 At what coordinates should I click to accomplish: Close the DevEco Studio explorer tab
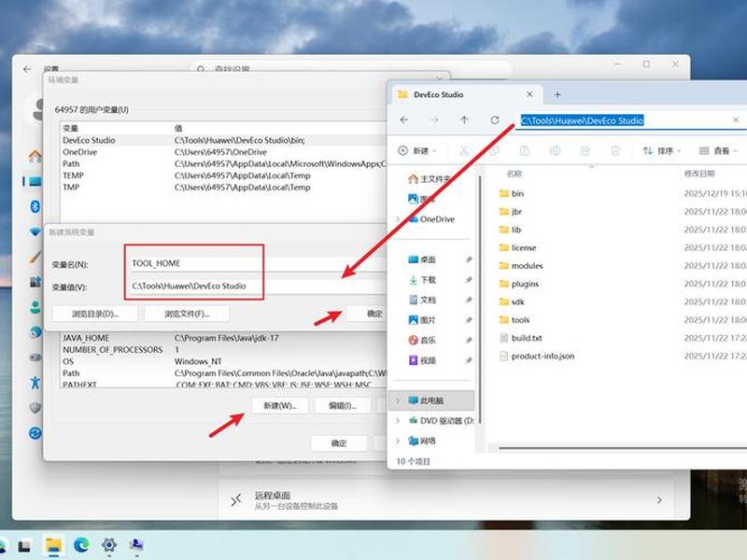click(529, 94)
